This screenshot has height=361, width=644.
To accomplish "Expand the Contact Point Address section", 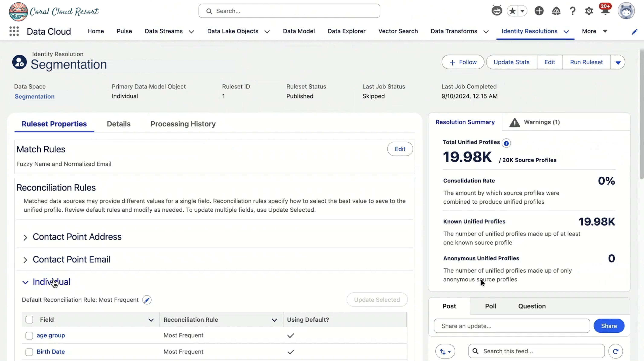I will pyautogui.click(x=25, y=237).
